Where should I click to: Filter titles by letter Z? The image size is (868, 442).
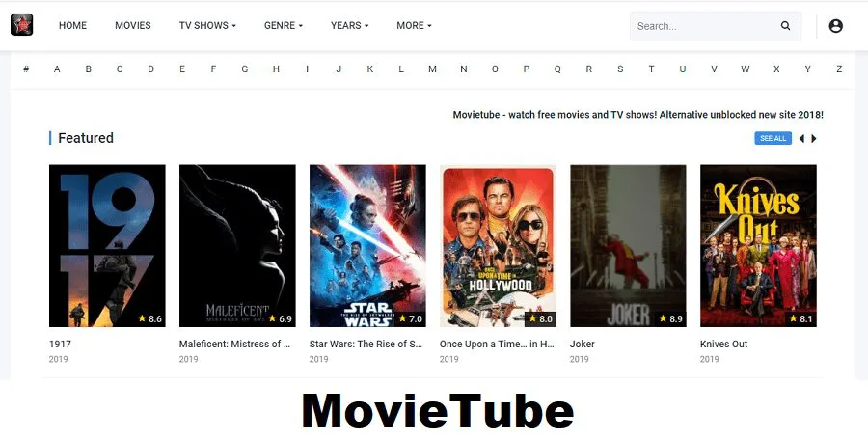click(839, 69)
